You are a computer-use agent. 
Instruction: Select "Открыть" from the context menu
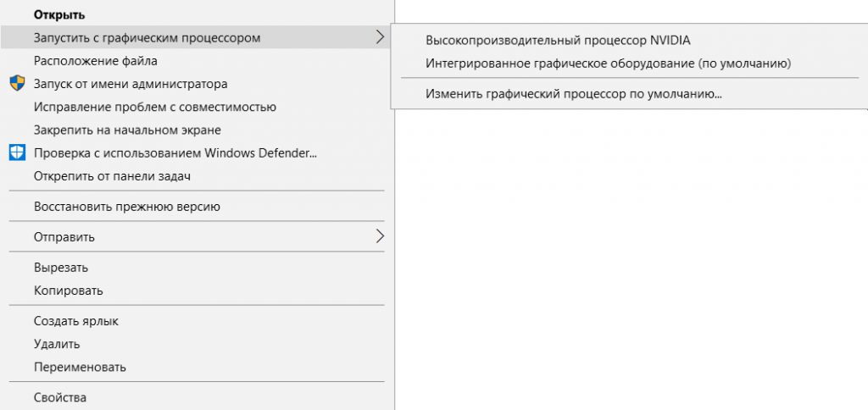[58, 14]
